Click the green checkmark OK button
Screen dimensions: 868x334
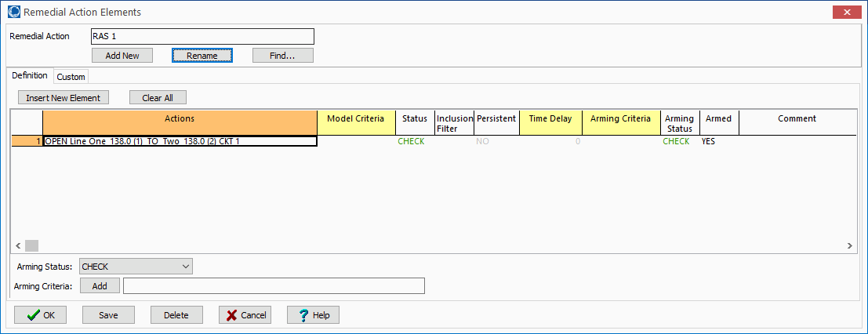(40, 314)
